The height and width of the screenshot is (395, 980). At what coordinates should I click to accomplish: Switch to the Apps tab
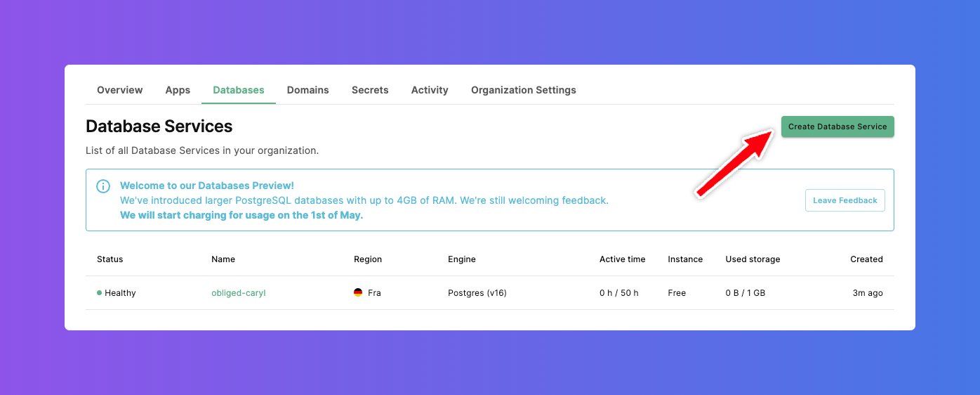pyautogui.click(x=178, y=90)
